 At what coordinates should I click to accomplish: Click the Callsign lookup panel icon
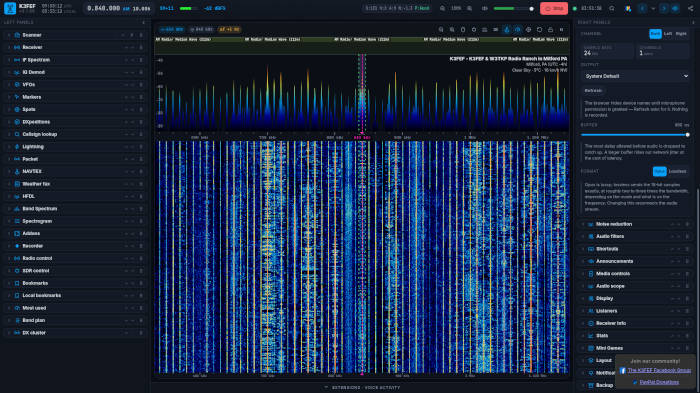click(x=17, y=134)
